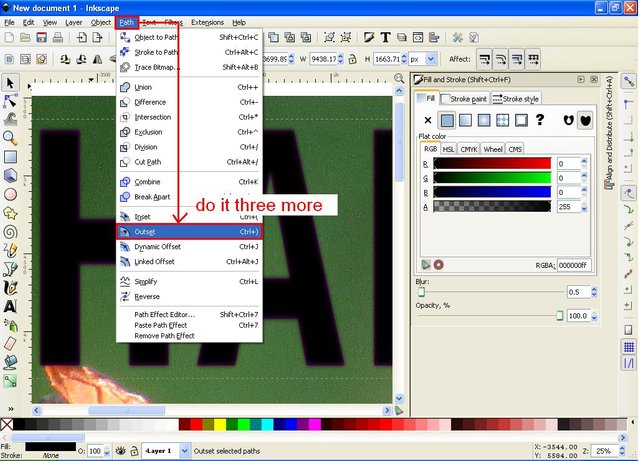Choose Union from Path menu
Image resolution: width=640 pixels, height=461 pixels.
pos(189,87)
